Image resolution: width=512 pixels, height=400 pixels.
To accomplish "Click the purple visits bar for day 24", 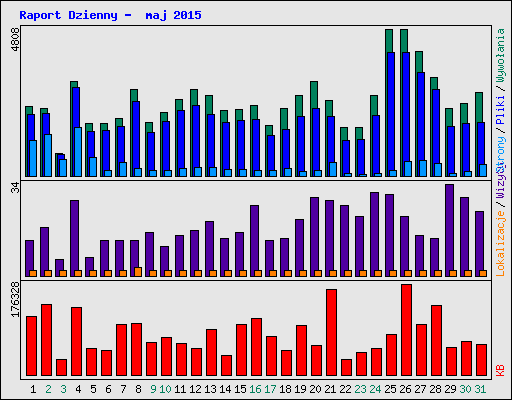I will pos(374,234).
